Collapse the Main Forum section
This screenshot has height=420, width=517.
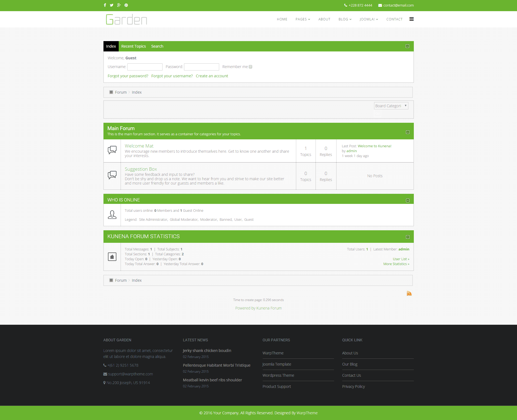408,132
